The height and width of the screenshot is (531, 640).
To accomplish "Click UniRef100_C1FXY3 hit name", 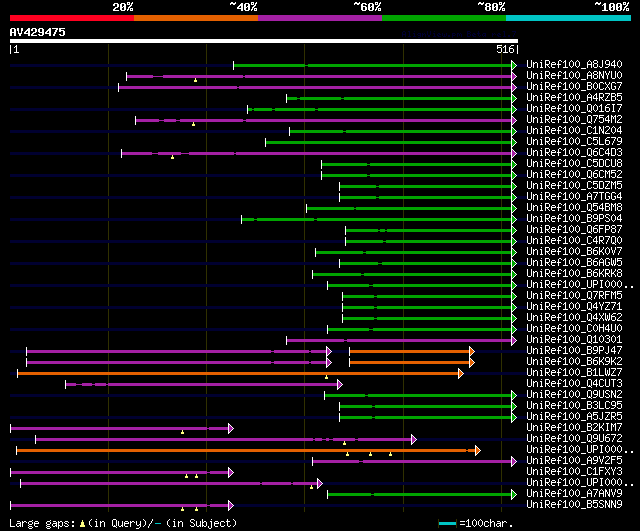I will pyautogui.click(x=574, y=472).
